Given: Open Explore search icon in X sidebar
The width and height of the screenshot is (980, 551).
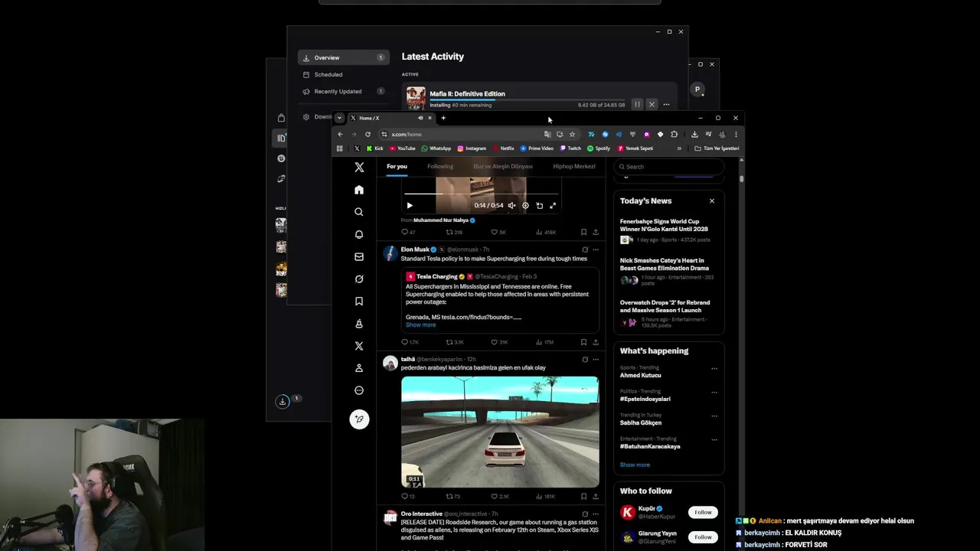Looking at the screenshot, I should (359, 212).
